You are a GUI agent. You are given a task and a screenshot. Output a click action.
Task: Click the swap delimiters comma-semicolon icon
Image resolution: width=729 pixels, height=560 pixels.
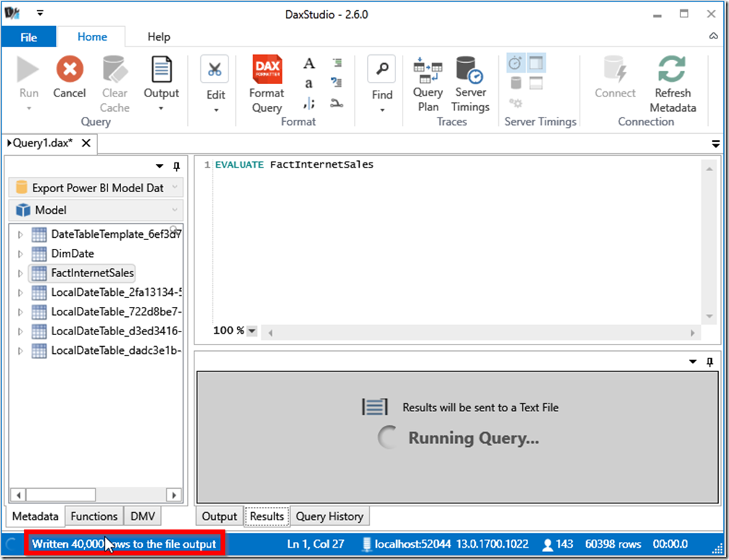click(x=309, y=103)
